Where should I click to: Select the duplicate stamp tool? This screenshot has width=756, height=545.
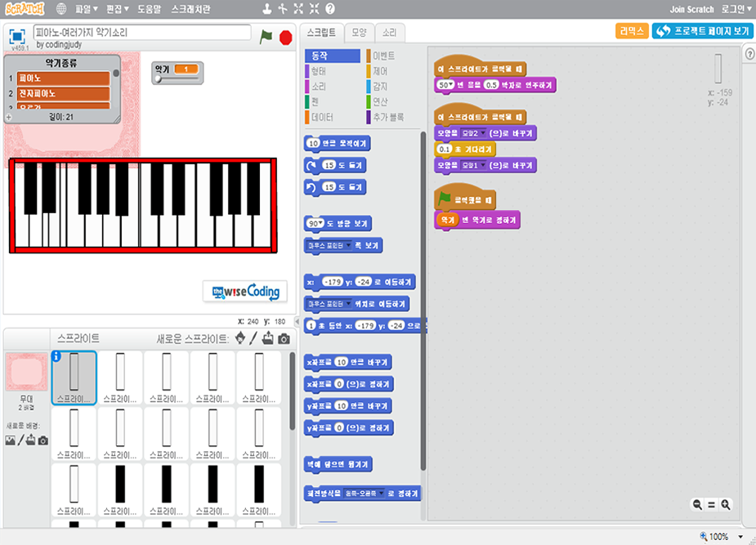pyautogui.click(x=266, y=9)
